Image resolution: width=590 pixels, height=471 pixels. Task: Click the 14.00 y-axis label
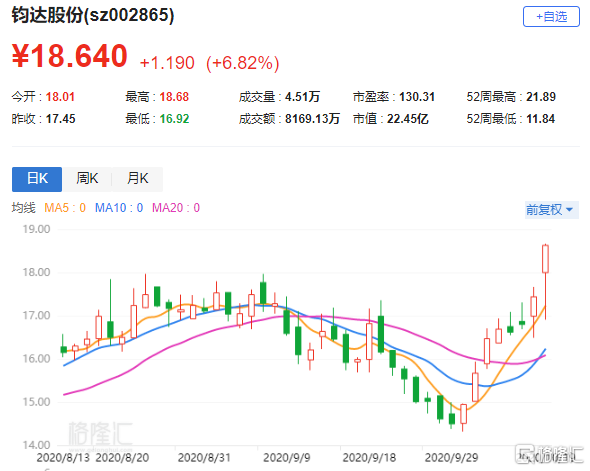(x=36, y=445)
